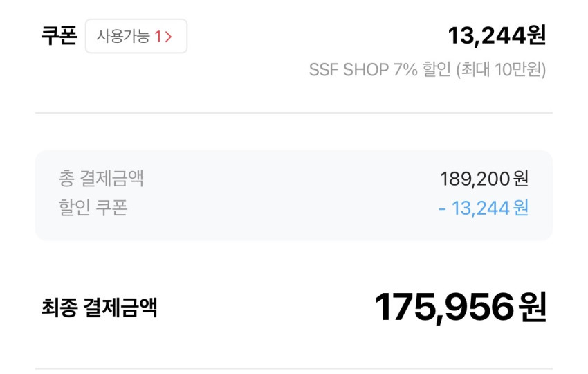Select the 총 결제금액 label

pyautogui.click(x=101, y=178)
